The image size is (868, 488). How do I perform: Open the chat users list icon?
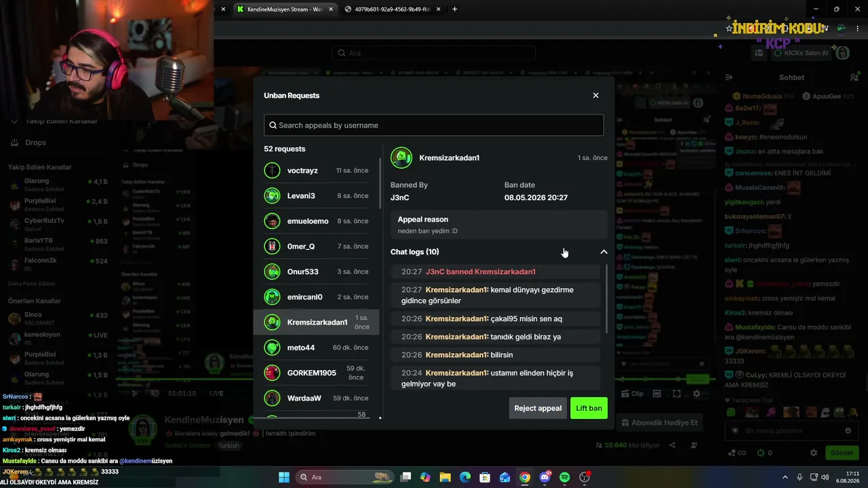tap(854, 77)
